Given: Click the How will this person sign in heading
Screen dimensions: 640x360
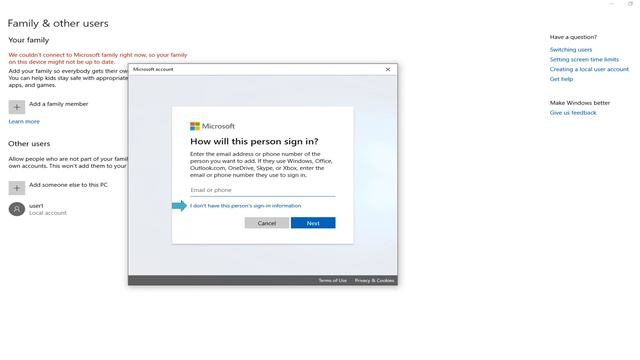Looking at the screenshot, I should [254, 142].
